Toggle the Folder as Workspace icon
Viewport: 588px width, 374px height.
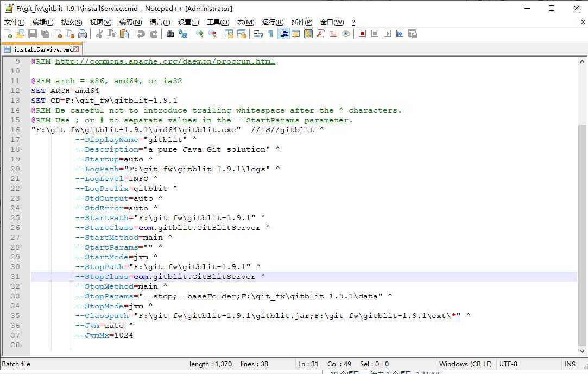click(333, 34)
